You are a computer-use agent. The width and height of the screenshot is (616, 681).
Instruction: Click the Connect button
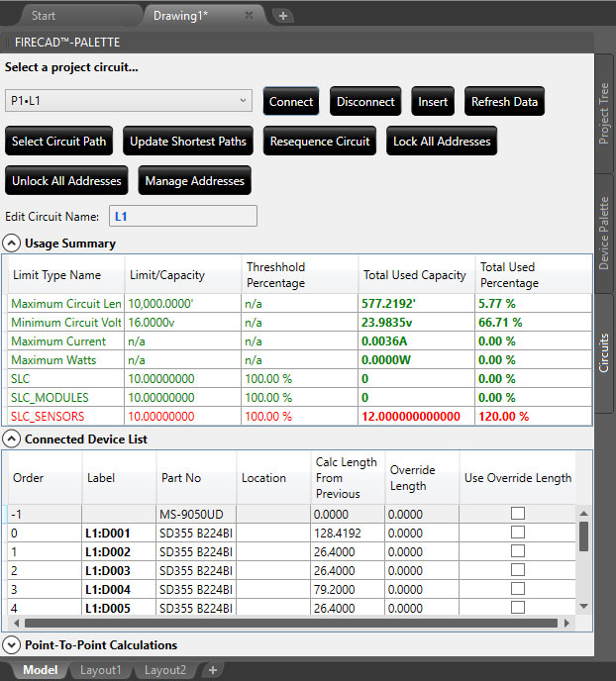(x=291, y=101)
